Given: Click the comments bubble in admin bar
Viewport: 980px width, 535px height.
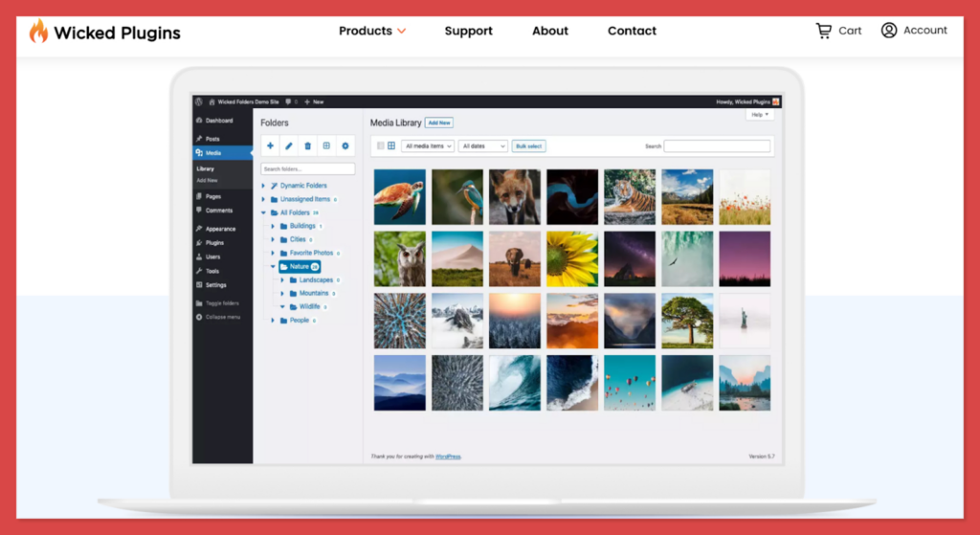Looking at the screenshot, I should click(288, 101).
